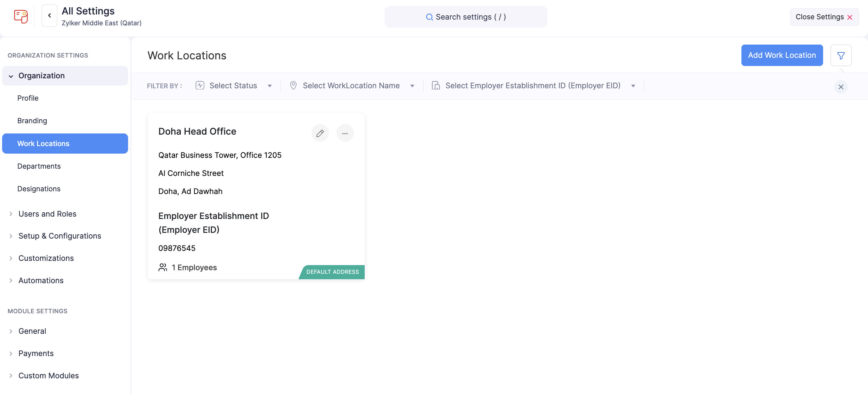
Task: Open the Employer Establishment ID filter dropdown
Action: [x=533, y=86]
